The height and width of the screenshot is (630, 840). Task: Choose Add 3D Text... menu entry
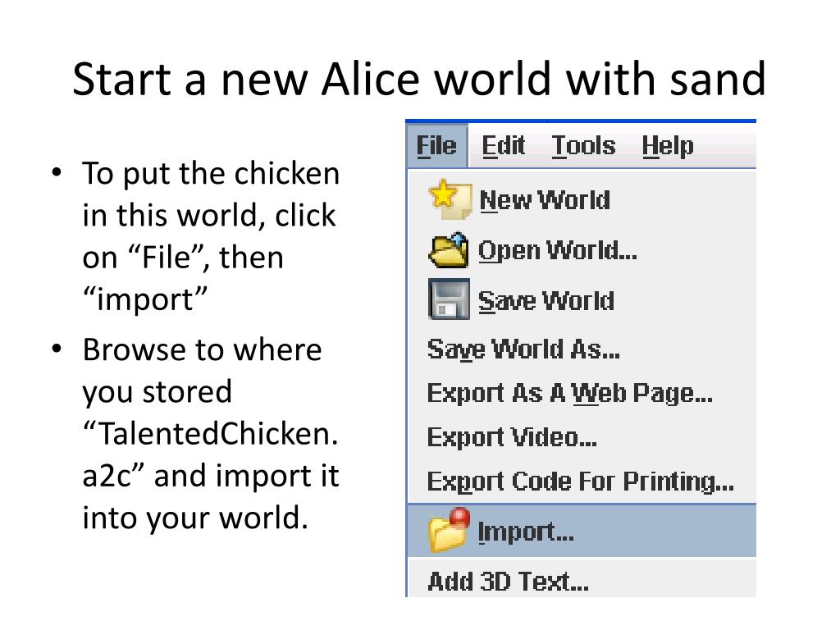click(x=508, y=581)
